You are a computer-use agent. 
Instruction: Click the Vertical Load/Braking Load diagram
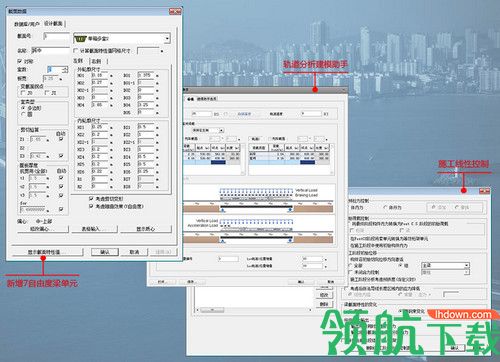[258, 199]
